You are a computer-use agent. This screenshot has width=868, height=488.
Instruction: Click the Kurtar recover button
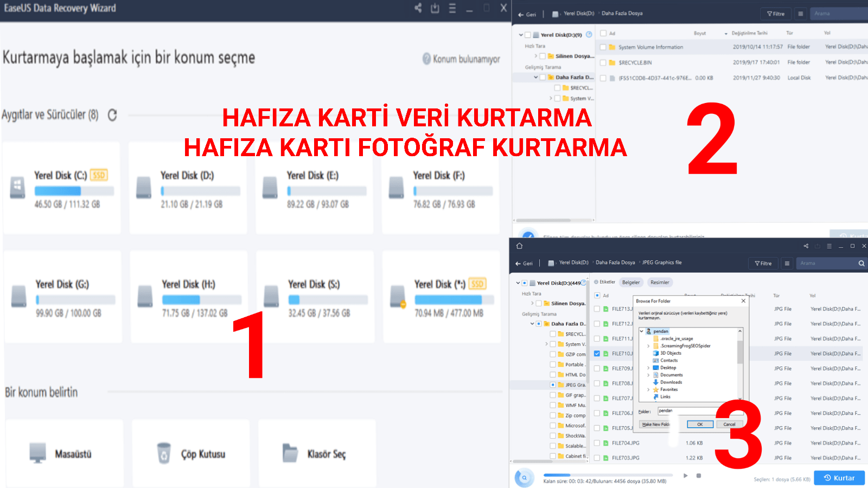pos(839,478)
